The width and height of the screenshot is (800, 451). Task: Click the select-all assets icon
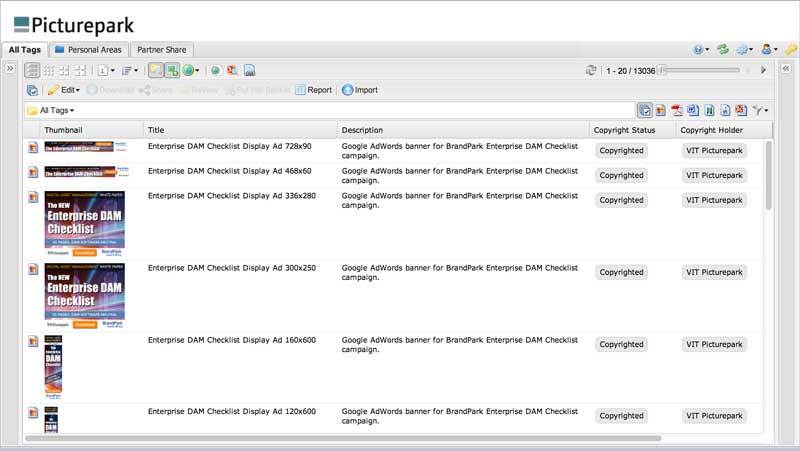pos(32,90)
